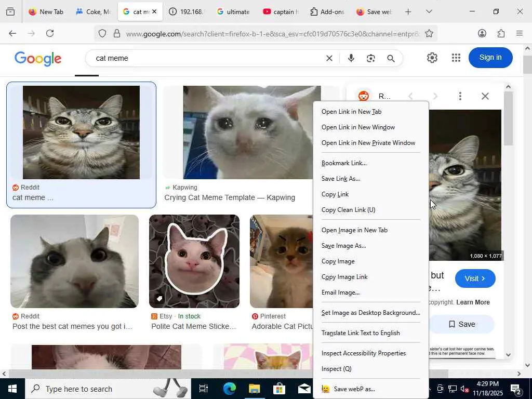Choose Inspect Accessibility Properties

click(371, 353)
